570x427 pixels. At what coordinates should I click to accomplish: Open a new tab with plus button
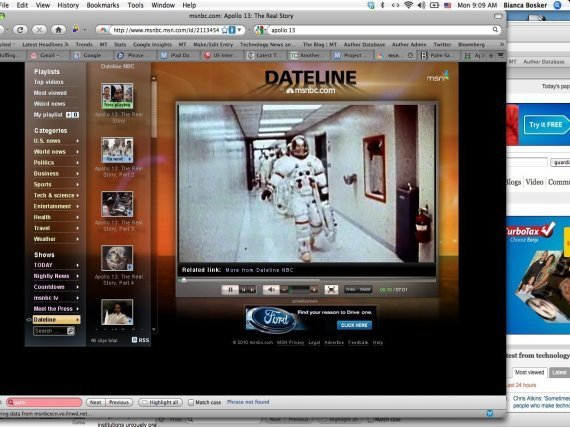click(491, 55)
